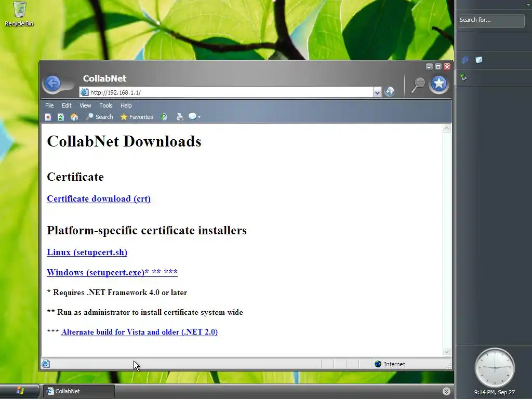Click the page icon in the address bar
The height and width of the screenshot is (399, 532).
click(x=85, y=92)
